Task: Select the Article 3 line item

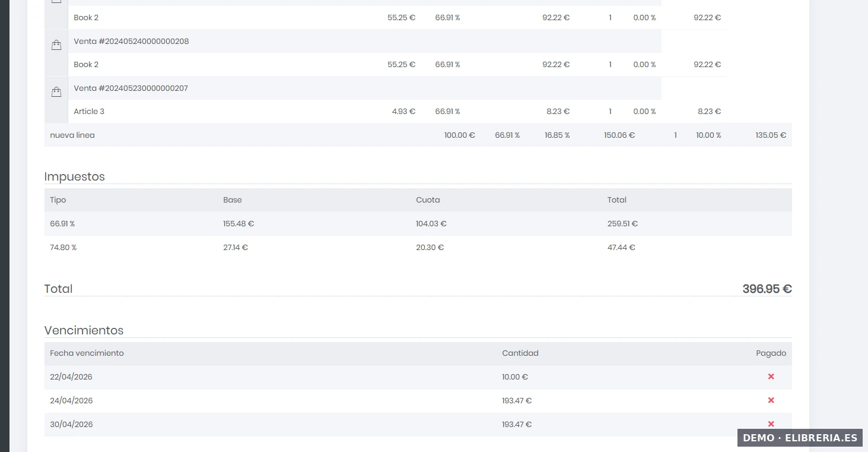Action: [x=89, y=112]
